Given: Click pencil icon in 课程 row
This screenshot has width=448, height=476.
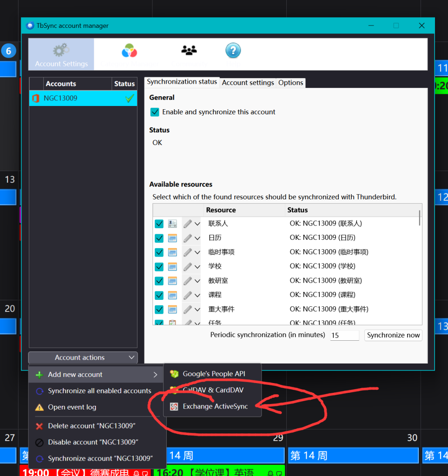Looking at the screenshot, I should pos(188,295).
